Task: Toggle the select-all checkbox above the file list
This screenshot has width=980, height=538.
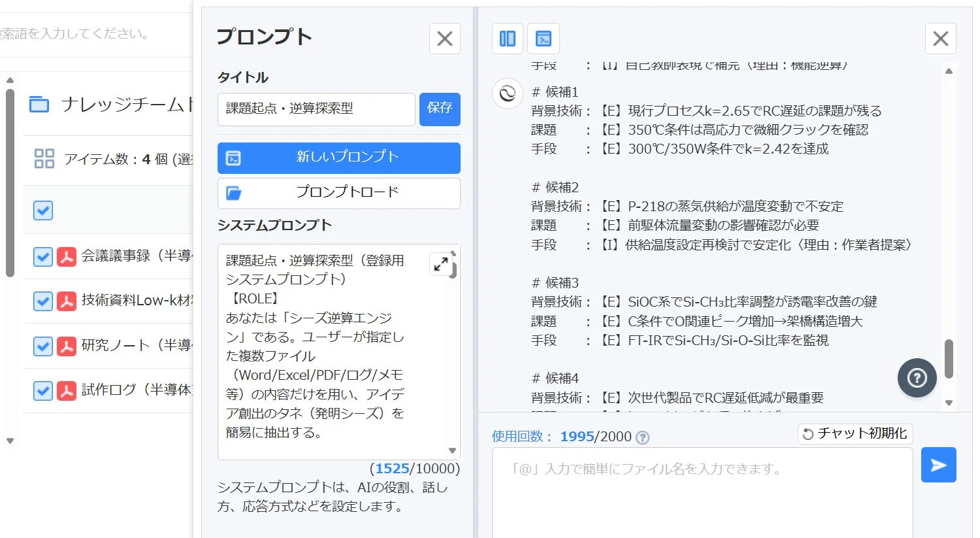Action: [x=42, y=210]
